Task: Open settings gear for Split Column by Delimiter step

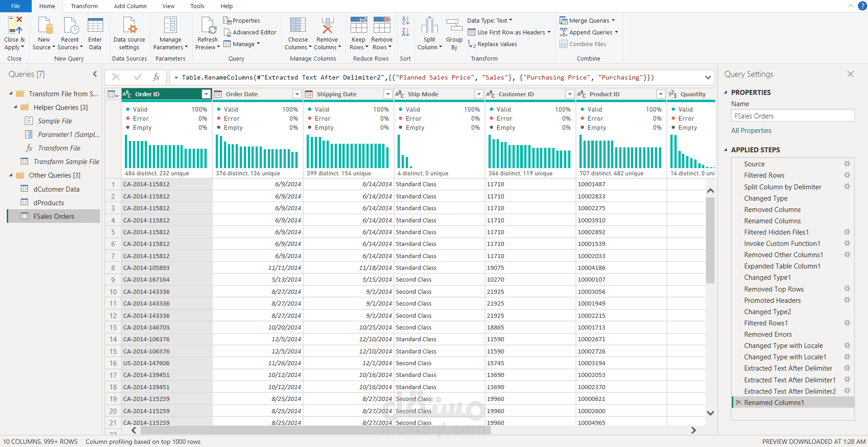Action: [847, 187]
